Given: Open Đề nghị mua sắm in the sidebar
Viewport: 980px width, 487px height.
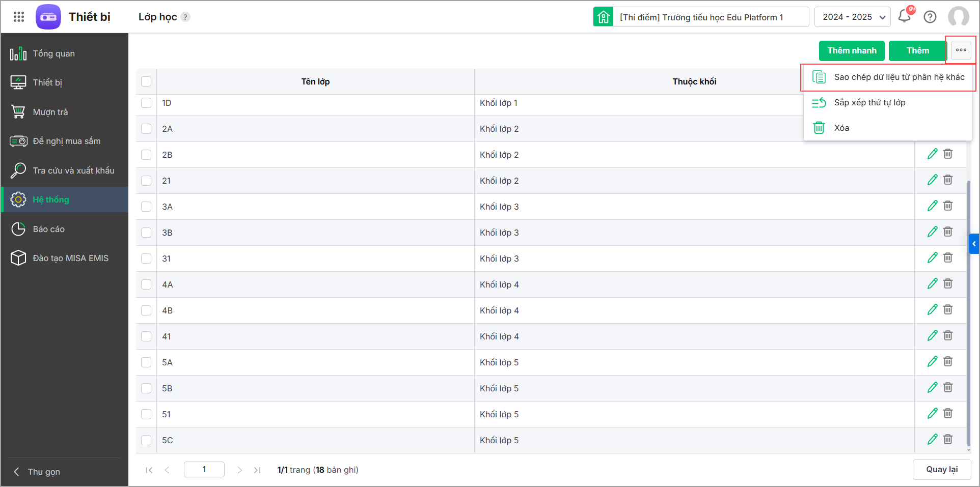Looking at the screenshot, I should (65, 141).
